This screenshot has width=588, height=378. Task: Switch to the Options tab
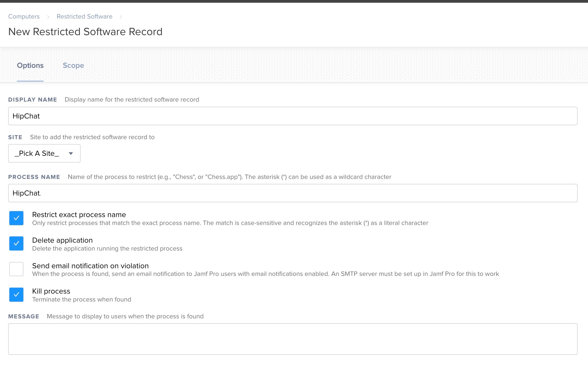[x=30, y=65]
